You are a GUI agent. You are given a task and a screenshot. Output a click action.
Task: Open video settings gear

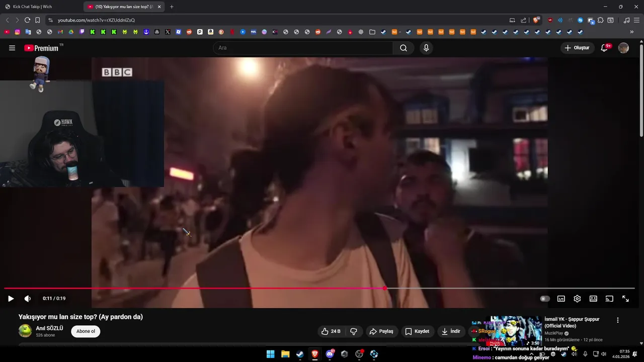[577, 299]
